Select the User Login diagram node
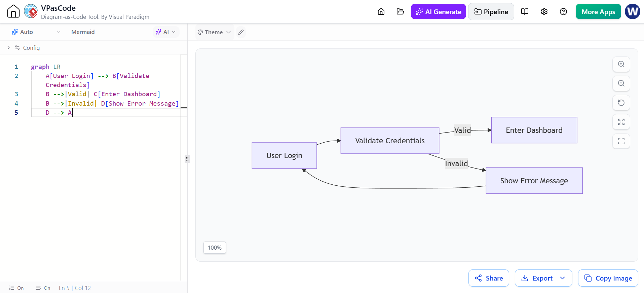 click(x=284, y=155)
